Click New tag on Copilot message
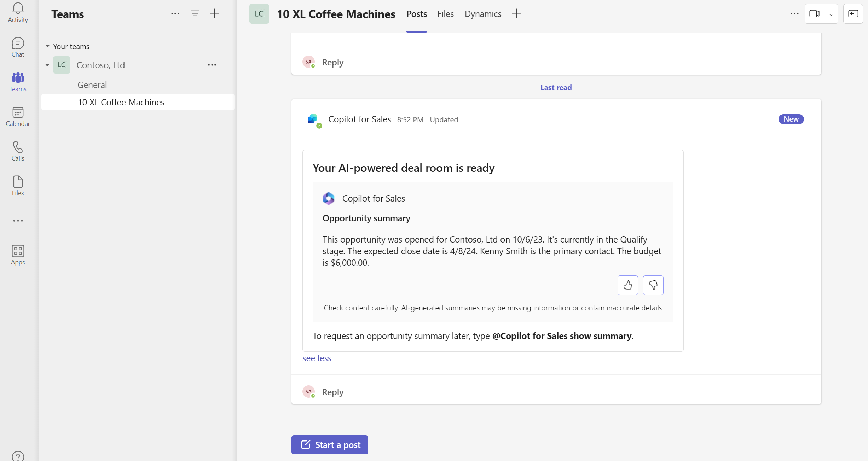Image resolution: width=868 pixels, height=461 pixels. [791, 119]
